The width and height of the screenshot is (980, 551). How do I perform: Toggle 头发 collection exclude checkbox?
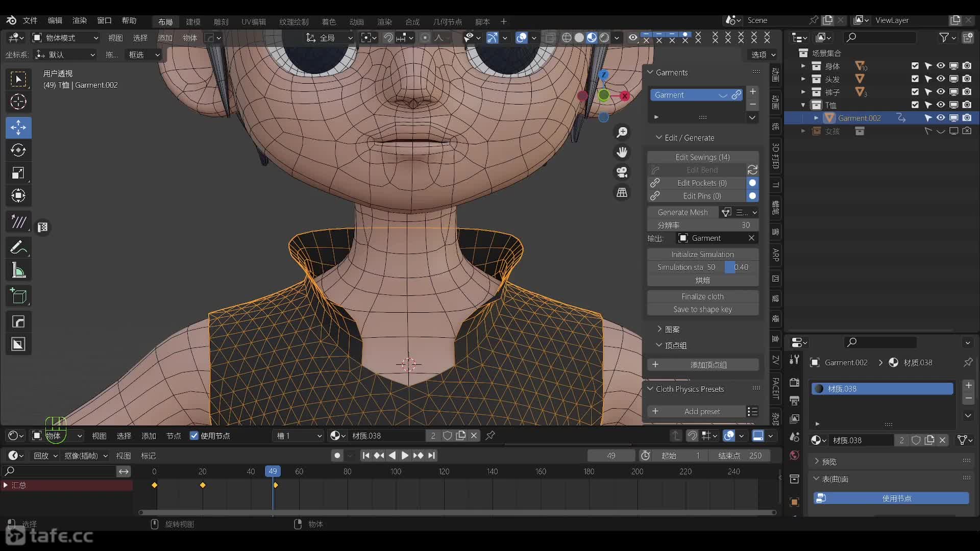point(915,79)
